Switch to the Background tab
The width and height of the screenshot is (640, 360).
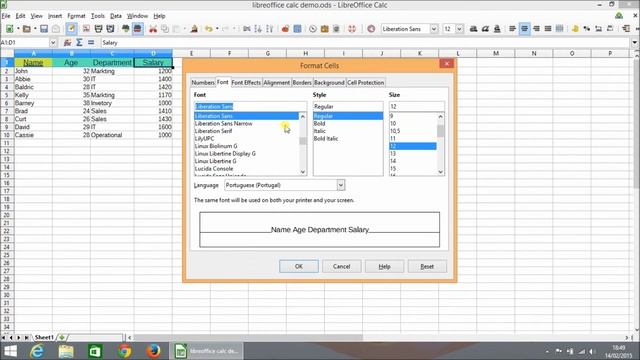329,82
